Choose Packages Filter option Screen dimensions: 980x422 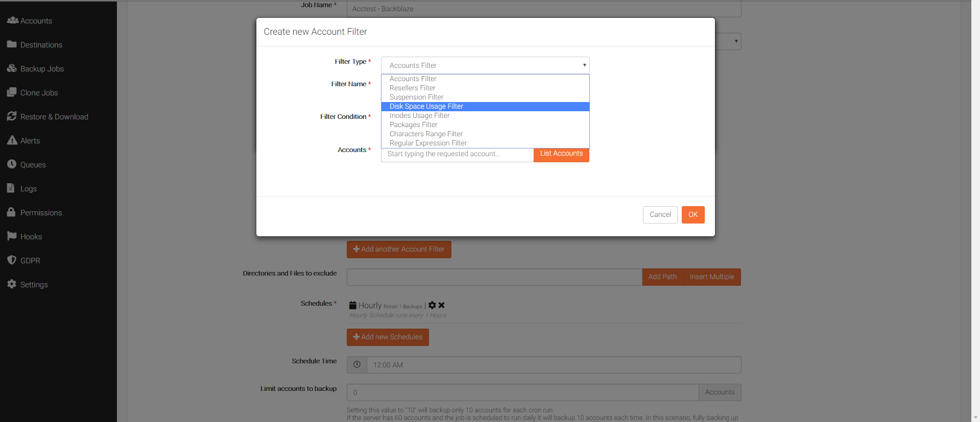coord(485,125)
